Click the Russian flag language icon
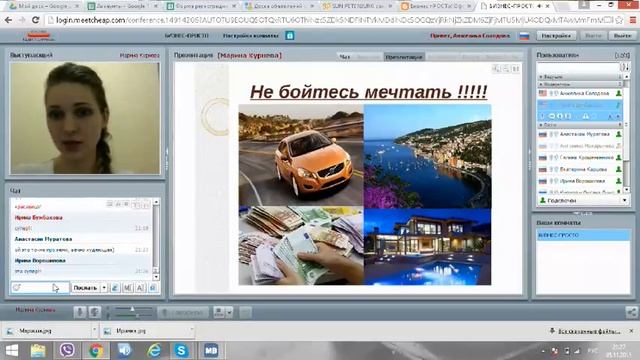The image size is (640, 360). pyautogui.click(x=524, y=36)
